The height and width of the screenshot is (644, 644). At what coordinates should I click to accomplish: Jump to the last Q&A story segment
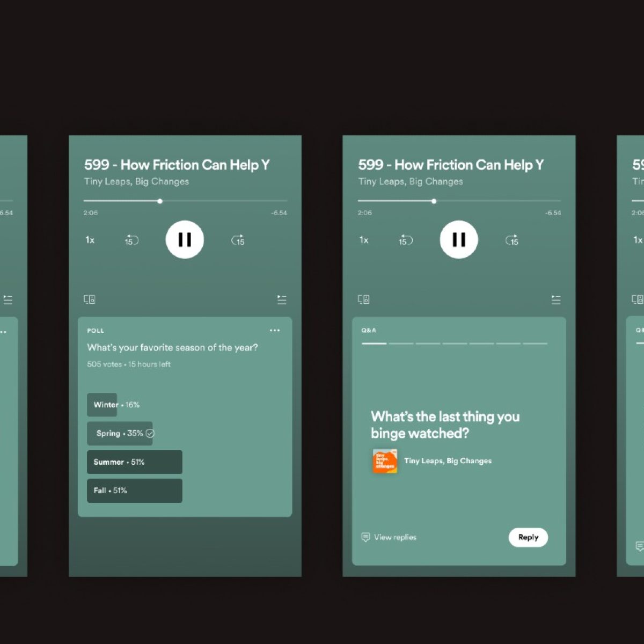[535, 343]
